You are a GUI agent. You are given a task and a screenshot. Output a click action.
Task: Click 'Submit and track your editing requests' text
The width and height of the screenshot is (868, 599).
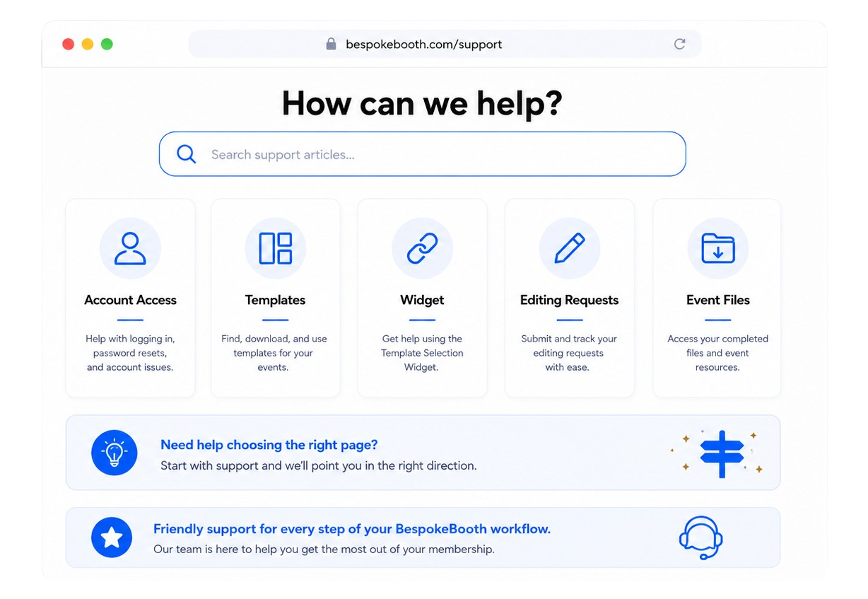tap(569, 353)
